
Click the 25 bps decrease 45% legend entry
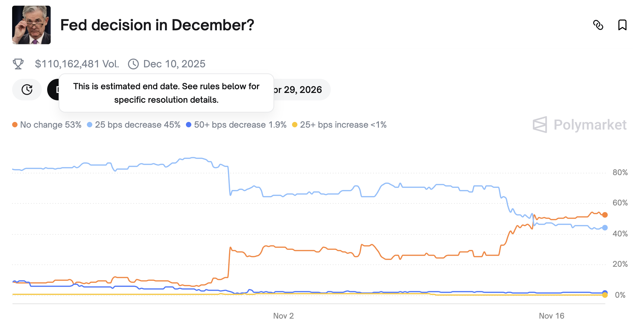134,125
